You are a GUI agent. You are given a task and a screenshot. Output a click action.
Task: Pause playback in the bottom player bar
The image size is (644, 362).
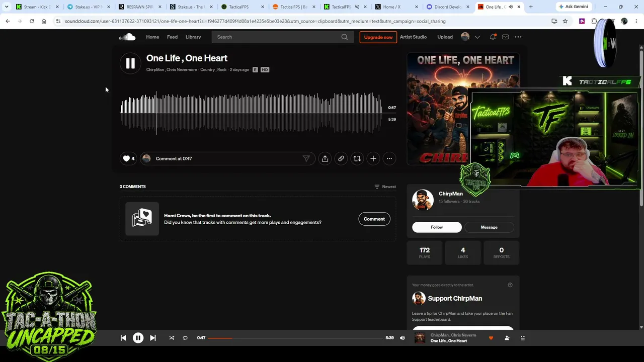coord(138,338)
